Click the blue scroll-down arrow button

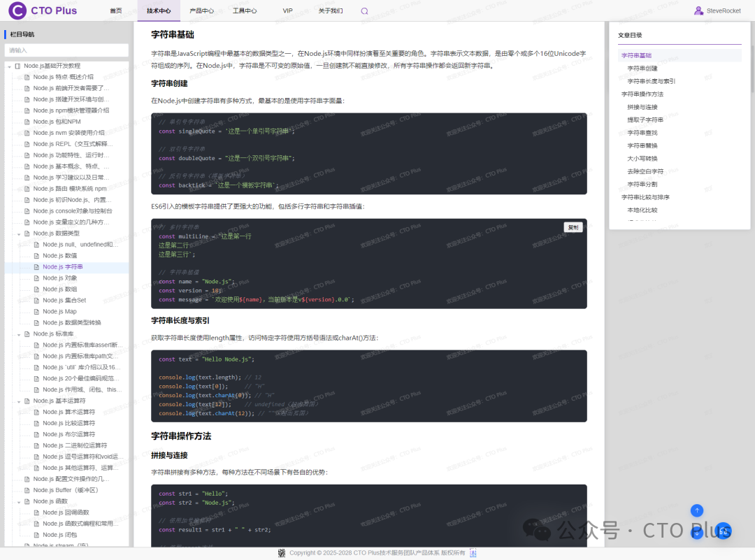(x=697, y=533)
